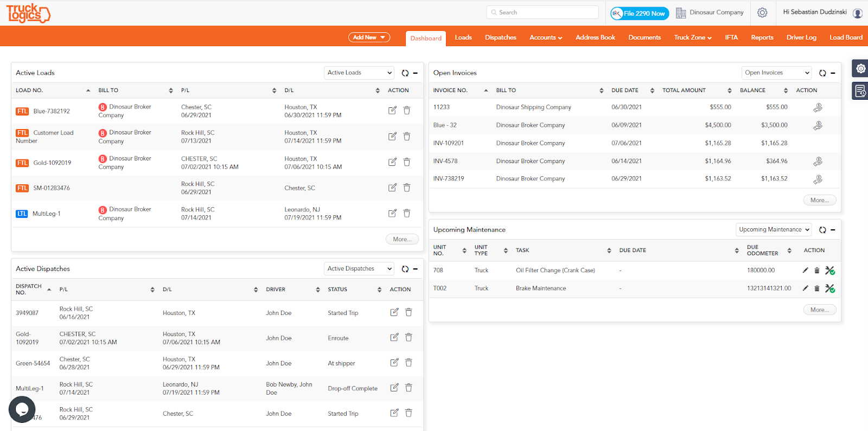Open the settings gear in header
This screenshot has width=868, height=431.
[x=762, y=12]
